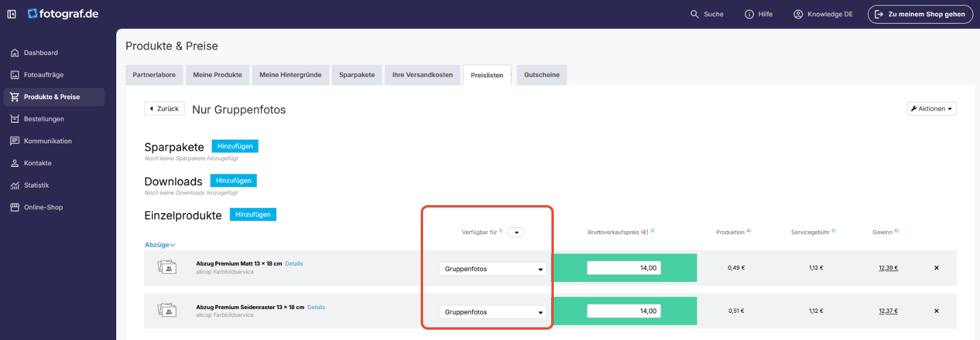
Task: Open Gruppenfotos dropdown for Premium Seidenraster
Action: (x=493, y=312)
